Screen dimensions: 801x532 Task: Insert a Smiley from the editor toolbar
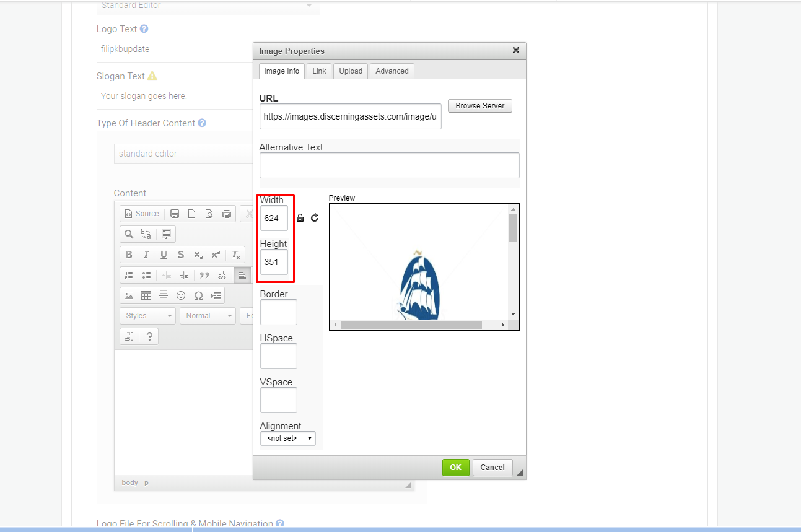181,295
